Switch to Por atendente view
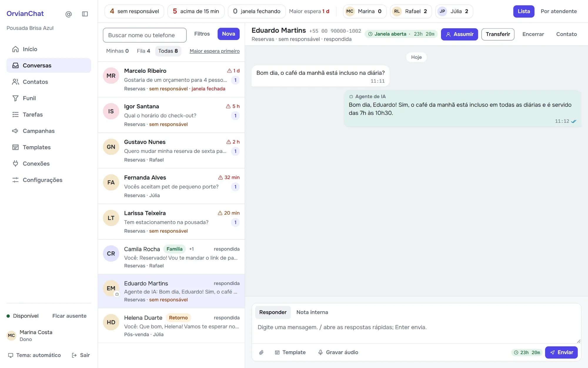588x368 pixels. point(559,11)
